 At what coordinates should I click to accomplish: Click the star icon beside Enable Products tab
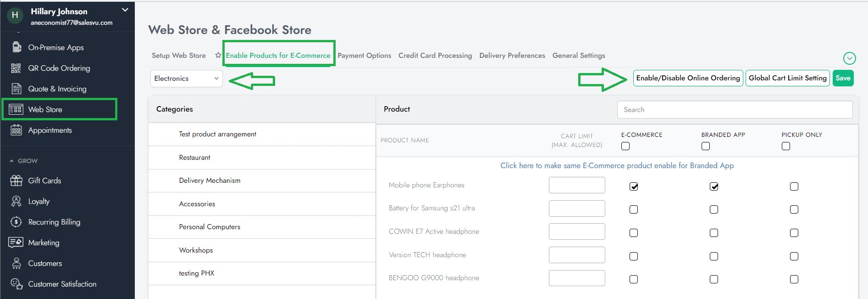[x=218, y=55]
